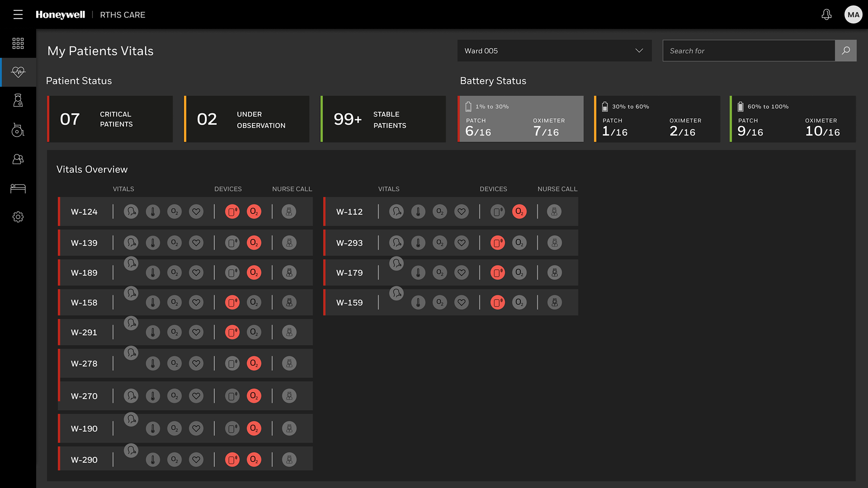Open the settings gear in the sidebar
The width and height of the screenshot is (868, 488).
pos(18,217)
